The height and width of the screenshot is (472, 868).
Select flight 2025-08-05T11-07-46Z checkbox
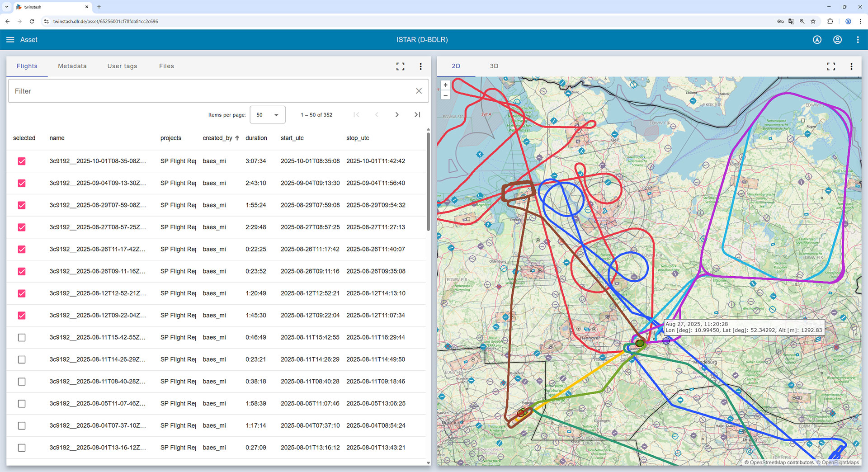22,404
